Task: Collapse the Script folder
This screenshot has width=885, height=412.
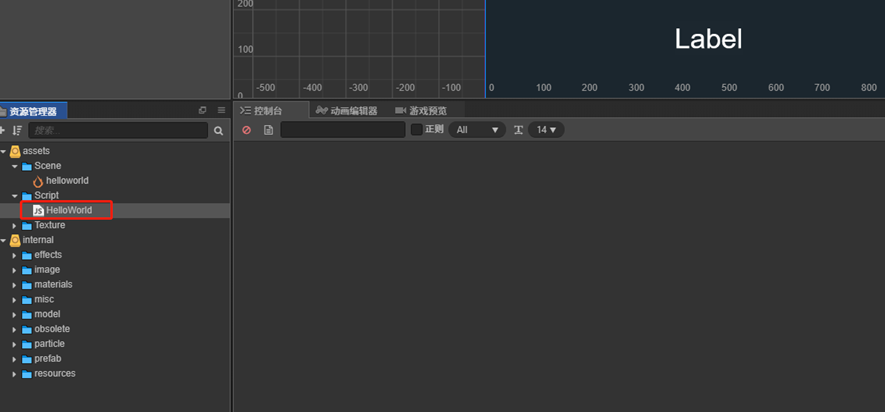Action: [x=15, y=196]
